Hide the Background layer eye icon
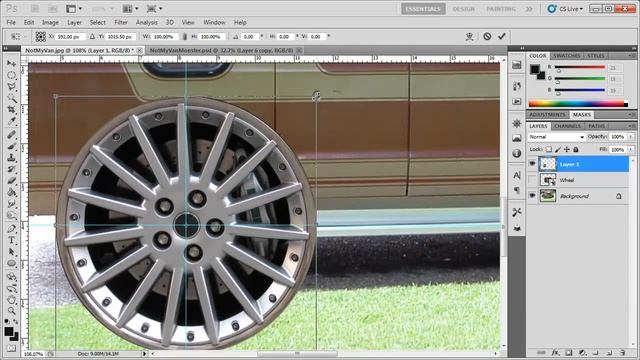 point(532,196)
